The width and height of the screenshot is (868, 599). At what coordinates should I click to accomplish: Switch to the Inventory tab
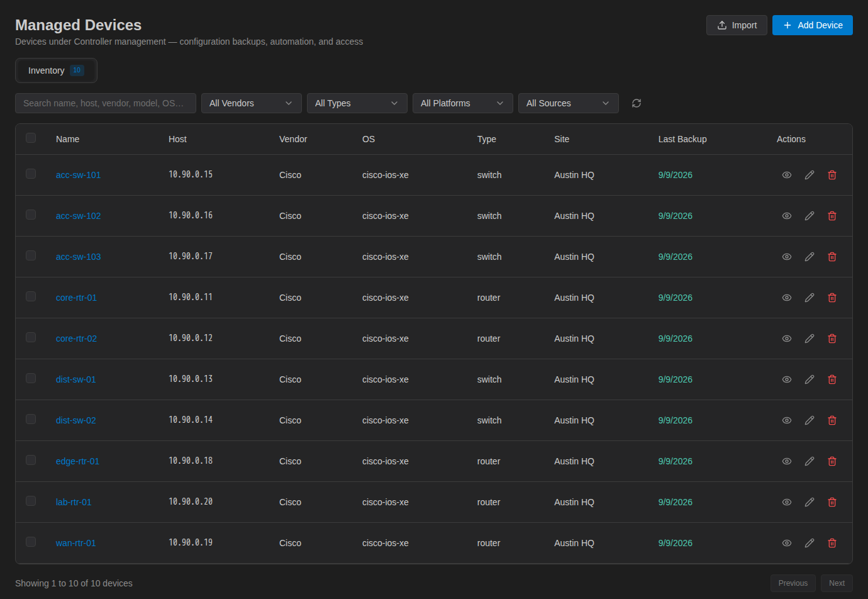[x=56, y=70]
